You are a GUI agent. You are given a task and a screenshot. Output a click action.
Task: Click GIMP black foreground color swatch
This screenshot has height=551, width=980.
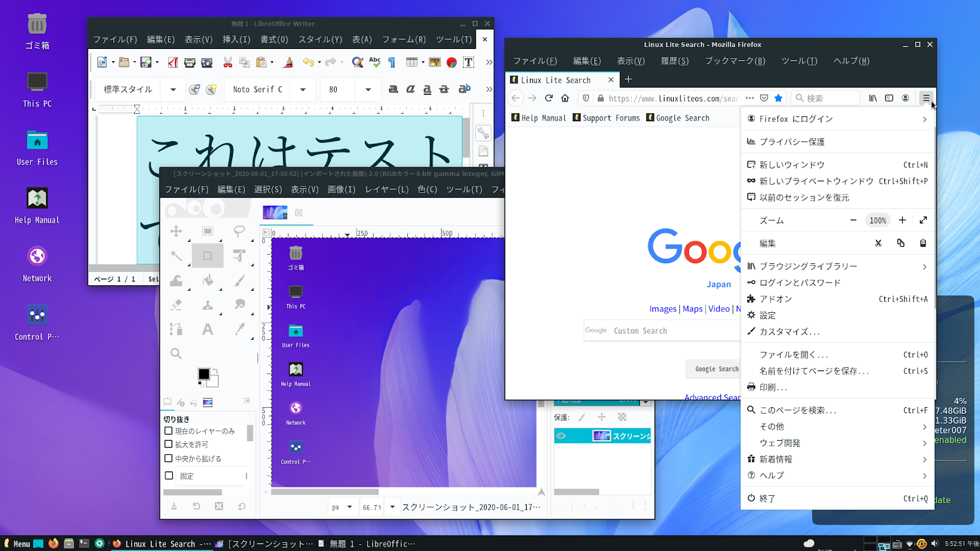pyautogui.click(x=204, y=374)
